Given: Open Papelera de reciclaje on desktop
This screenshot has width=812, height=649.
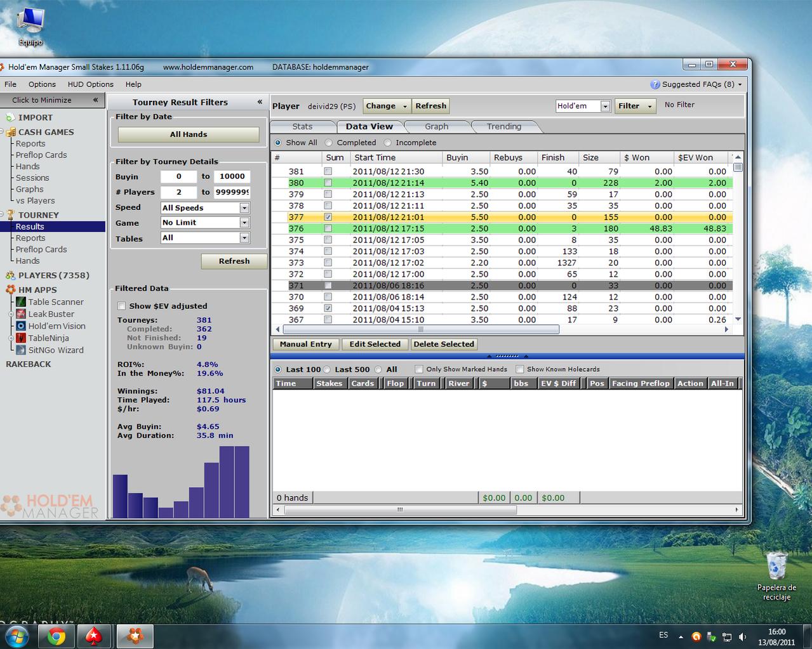Looking at the screenshot, I should (x=776, y=575).
